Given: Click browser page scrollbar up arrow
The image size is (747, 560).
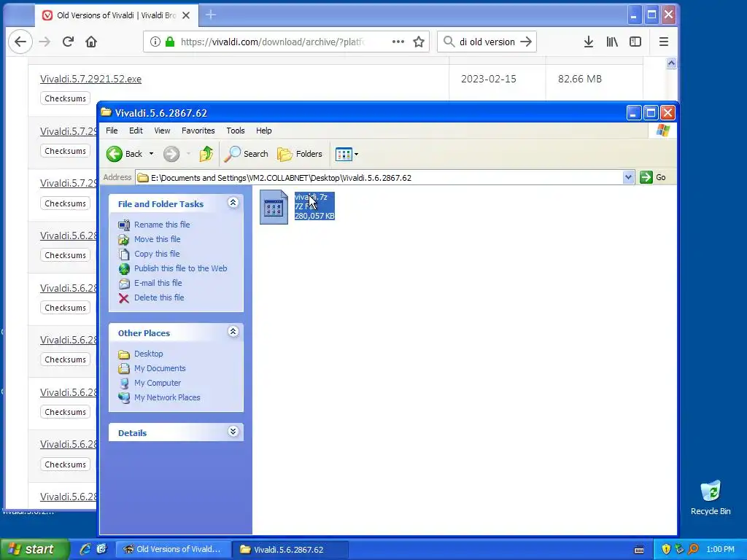Looking at the screenshot, I should pos(671,63).
